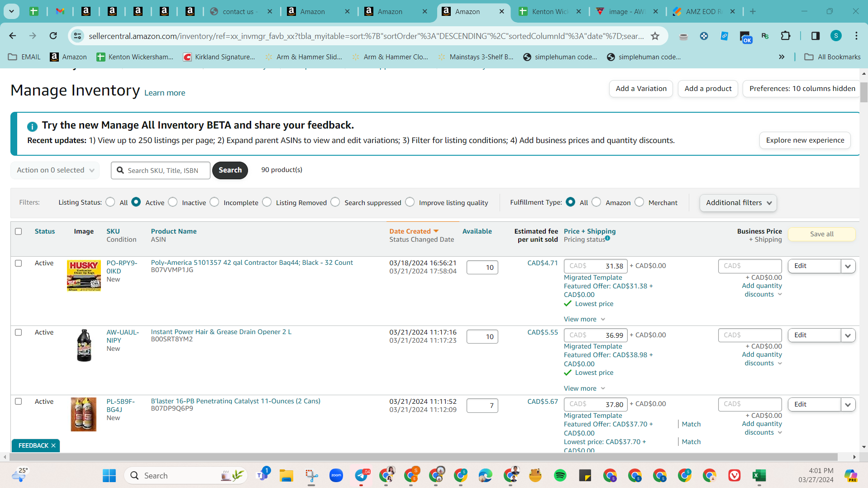Bookmark this page with the star icon
The image size is (868, 488).
655,36
